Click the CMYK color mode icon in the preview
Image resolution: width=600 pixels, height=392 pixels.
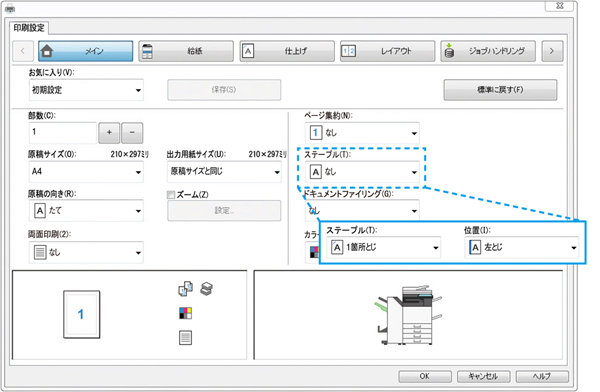pyautogui.click(x=186, y=314)
